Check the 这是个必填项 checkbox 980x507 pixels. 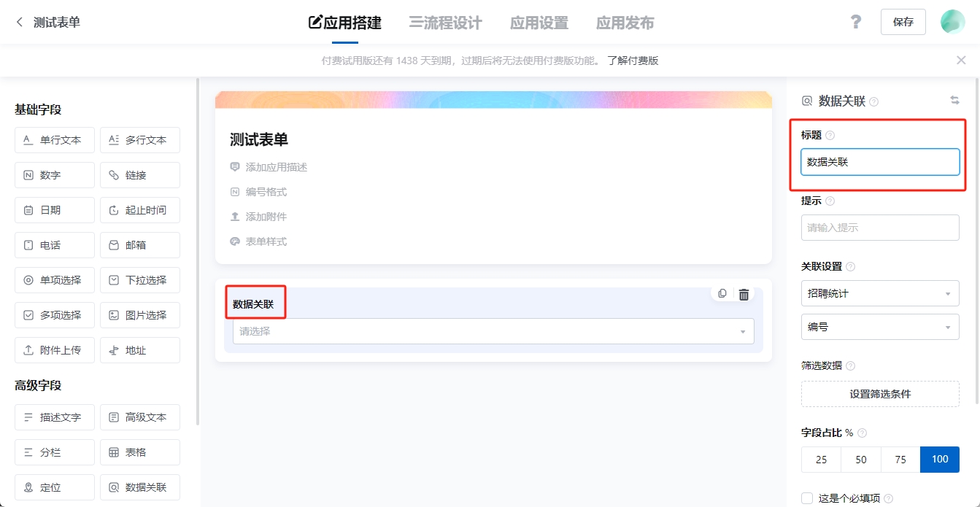coord(807,498)
